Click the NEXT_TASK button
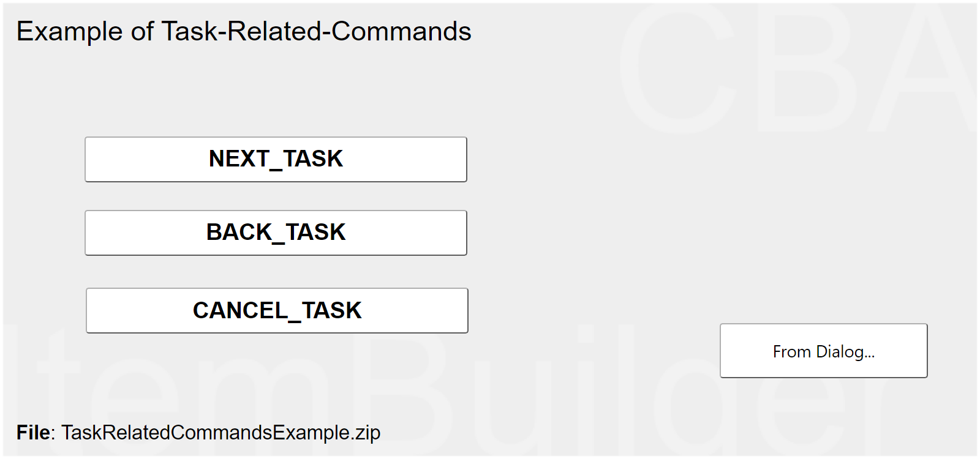The image size is (980, 459). [x=276, y=159]
